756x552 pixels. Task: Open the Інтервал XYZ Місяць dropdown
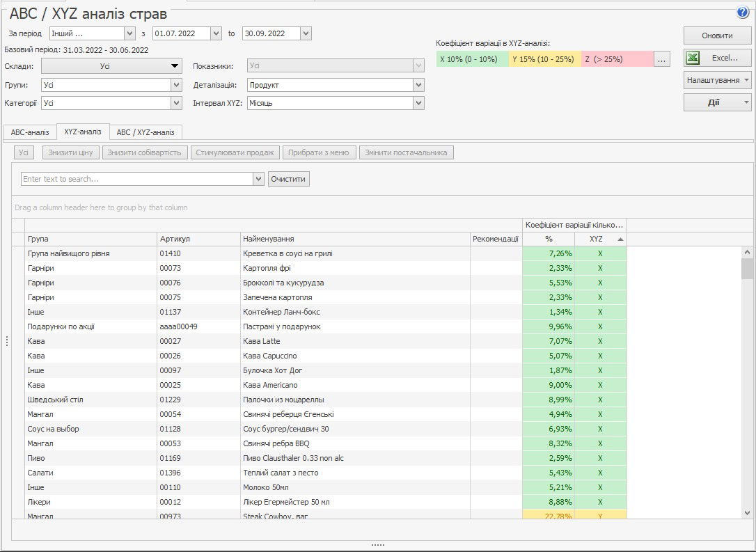(x=418, y=103)
